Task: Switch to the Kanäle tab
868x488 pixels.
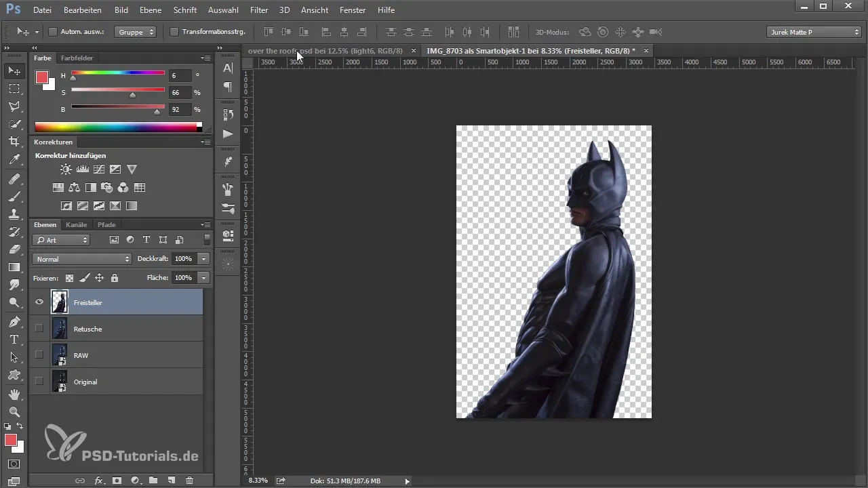Action: coord(77,225)
